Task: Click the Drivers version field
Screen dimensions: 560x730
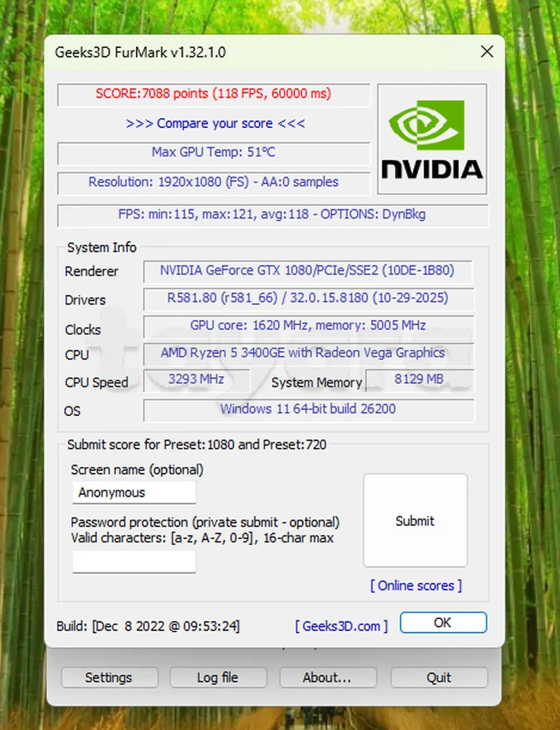Action: [x=308, y=298]
